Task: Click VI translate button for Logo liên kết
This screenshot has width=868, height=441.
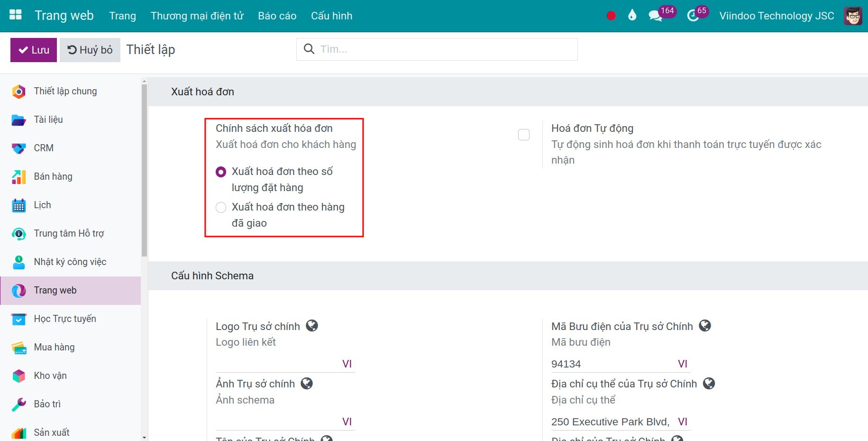Action: point(347,364)
